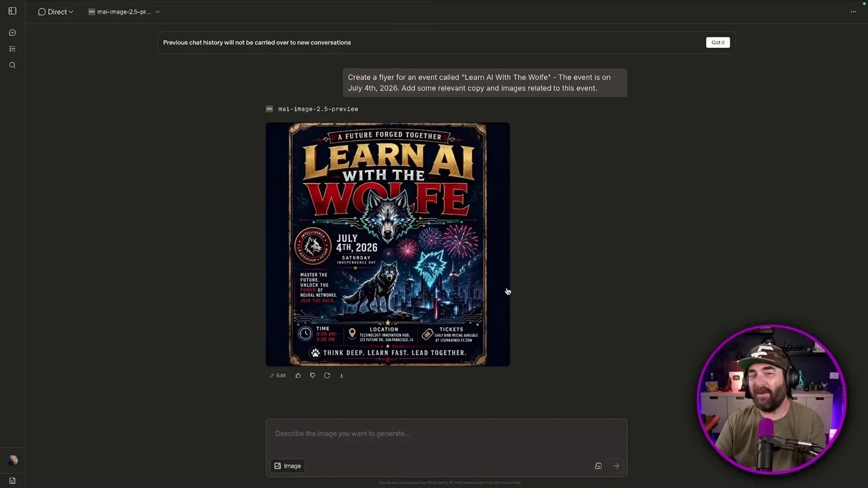Click the attach image icon in the prompt box

point(598,466)
